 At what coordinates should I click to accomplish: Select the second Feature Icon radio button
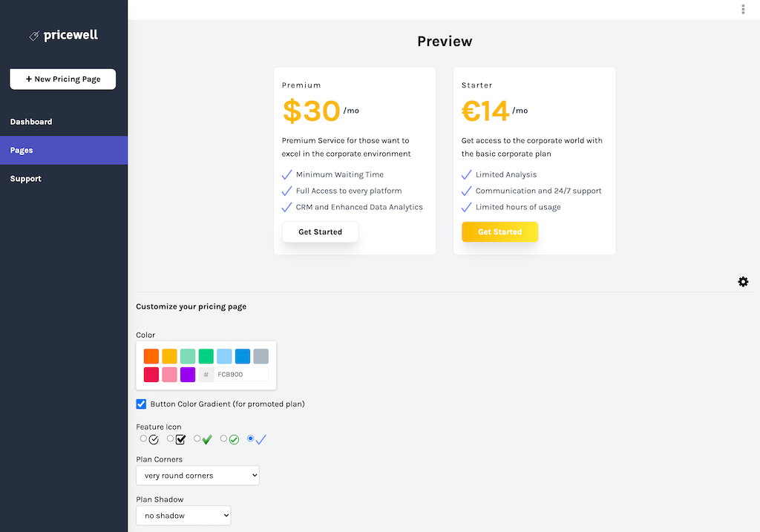click(170, 439)
